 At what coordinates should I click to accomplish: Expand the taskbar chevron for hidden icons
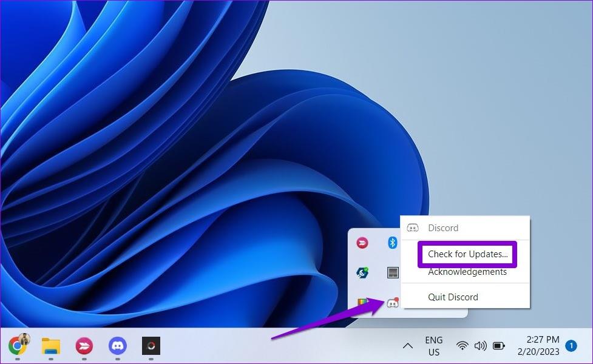click(x=407, y=345)
